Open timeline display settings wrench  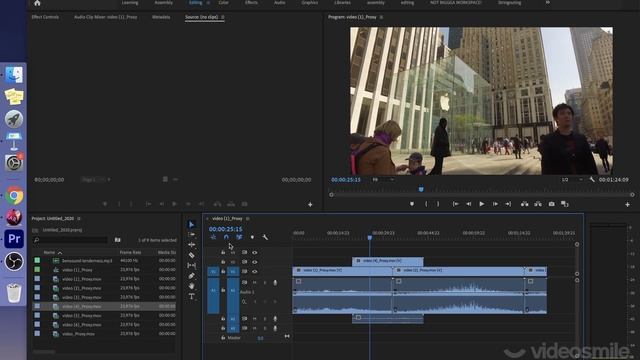(x=265, y=237)
